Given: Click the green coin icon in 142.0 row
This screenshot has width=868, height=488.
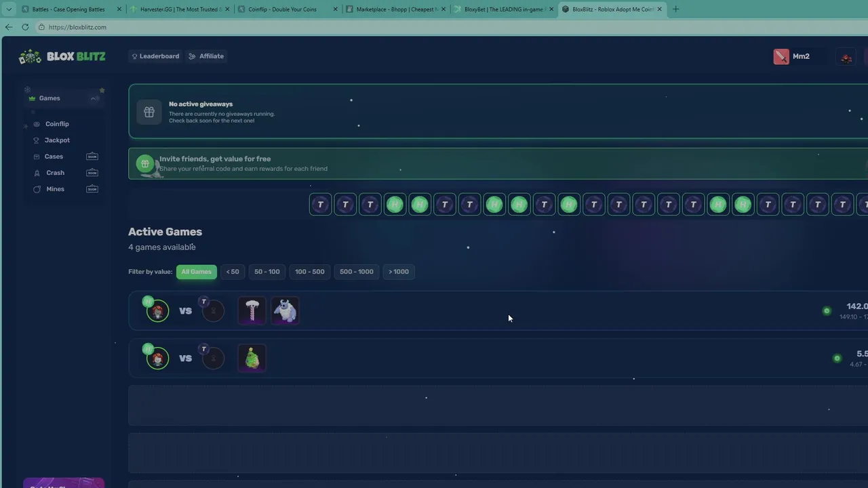Looking at the screenshot, I should (x=827, y=311).
